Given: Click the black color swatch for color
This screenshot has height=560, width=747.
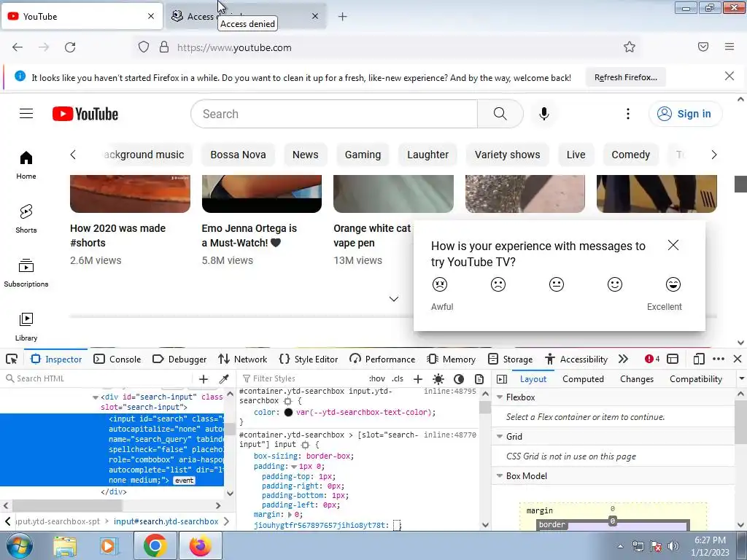Looking at the screenshot, I should [x=288, y=413].
